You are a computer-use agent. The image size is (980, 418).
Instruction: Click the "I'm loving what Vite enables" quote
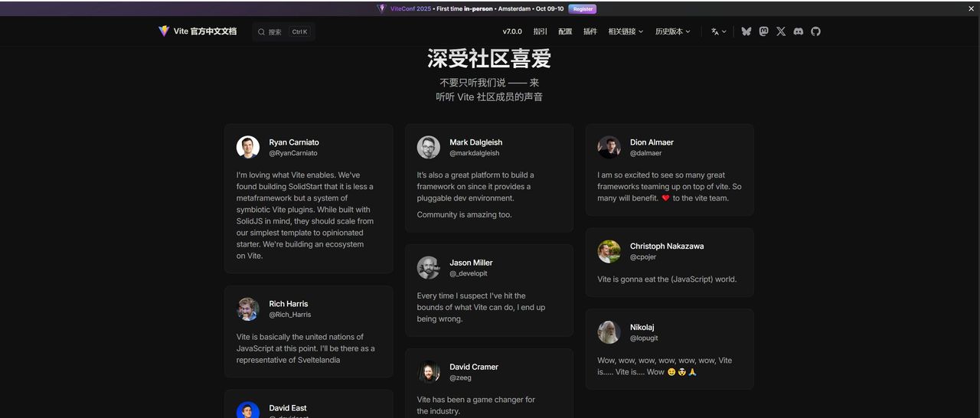coord(305,215)
